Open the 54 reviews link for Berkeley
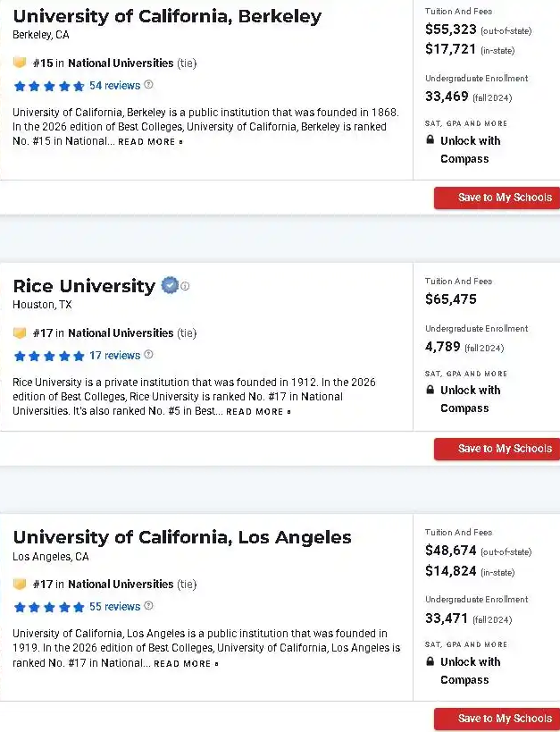The width and height of the screenshot is (560, 732). click(x=114, y=86)
